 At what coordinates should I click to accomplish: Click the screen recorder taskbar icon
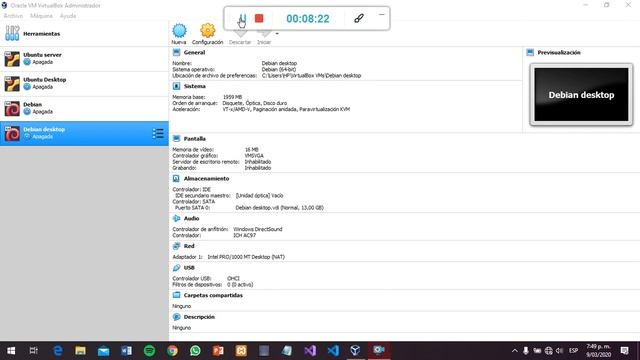[x=379, y=351]
